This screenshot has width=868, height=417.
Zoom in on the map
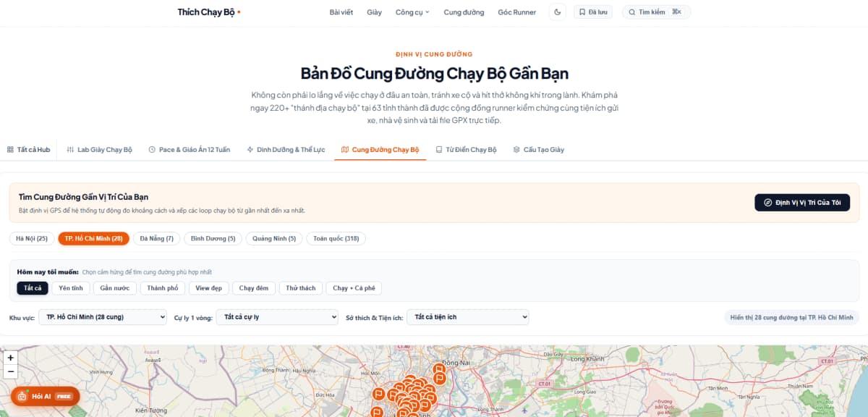[x=10, y=358]
